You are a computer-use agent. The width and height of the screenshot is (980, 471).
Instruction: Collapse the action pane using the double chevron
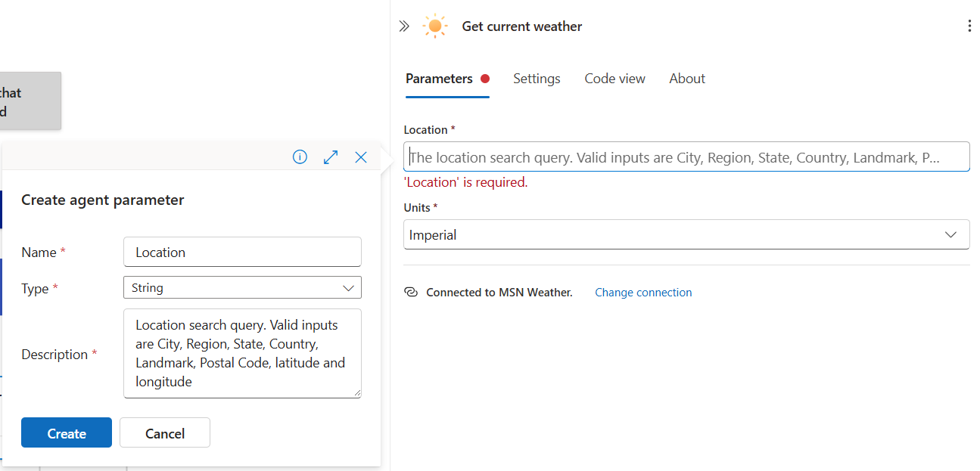click(x=404, y=25)
